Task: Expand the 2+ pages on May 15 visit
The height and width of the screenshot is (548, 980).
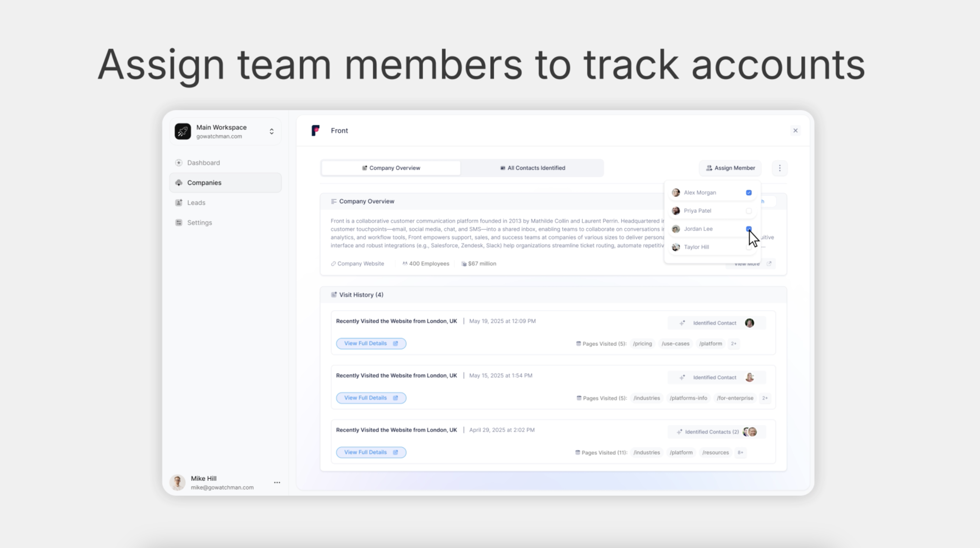Action: tap(765, 398)
